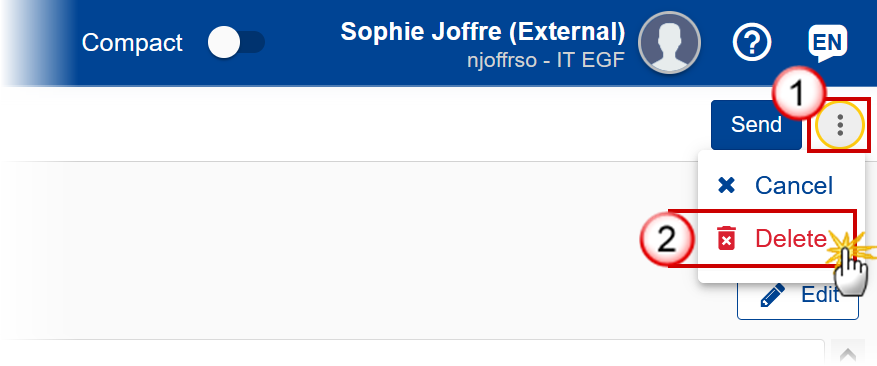Click the empty field at the bottom

tap(414, 353)
